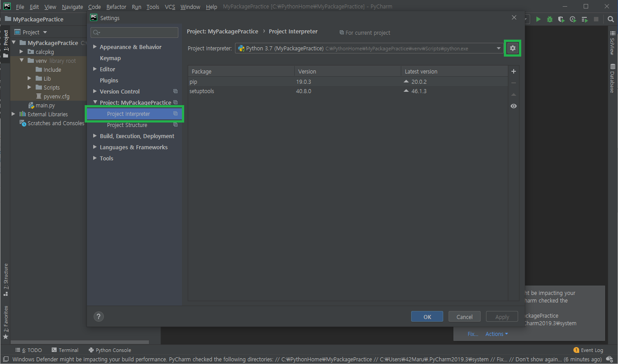618x364 pixels.
Task: Toggle show early releases eye icon
Action: (x=514, y=106)
